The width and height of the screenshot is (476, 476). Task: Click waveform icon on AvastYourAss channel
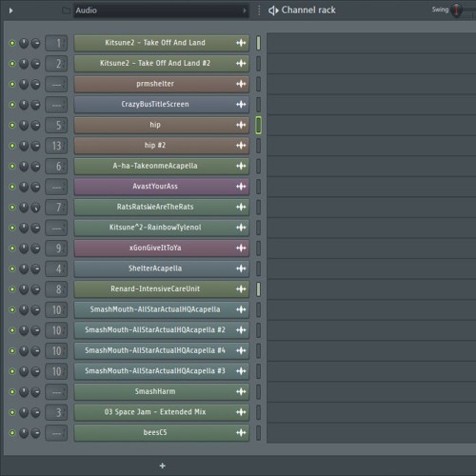point(241,187)
